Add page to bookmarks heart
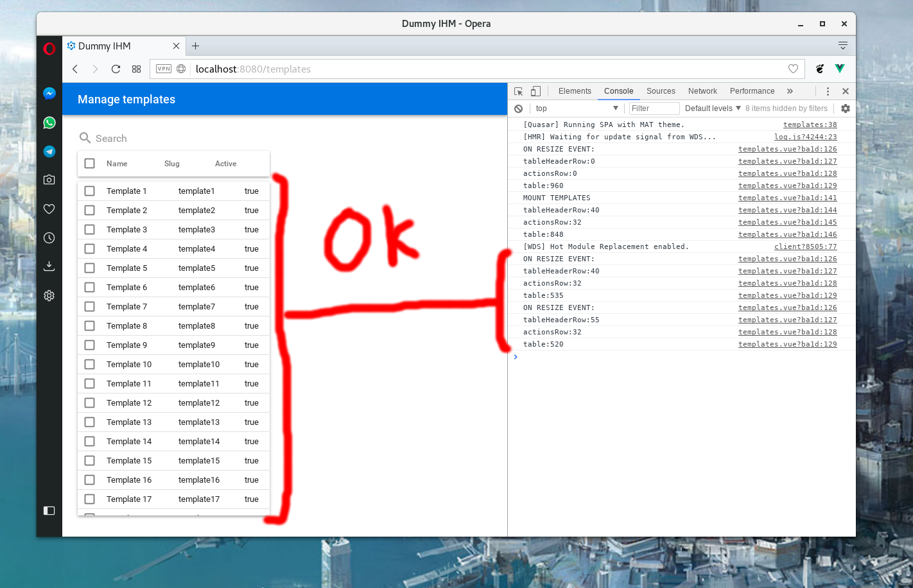This screenshot has width=913, height=588. coord(794,69)
